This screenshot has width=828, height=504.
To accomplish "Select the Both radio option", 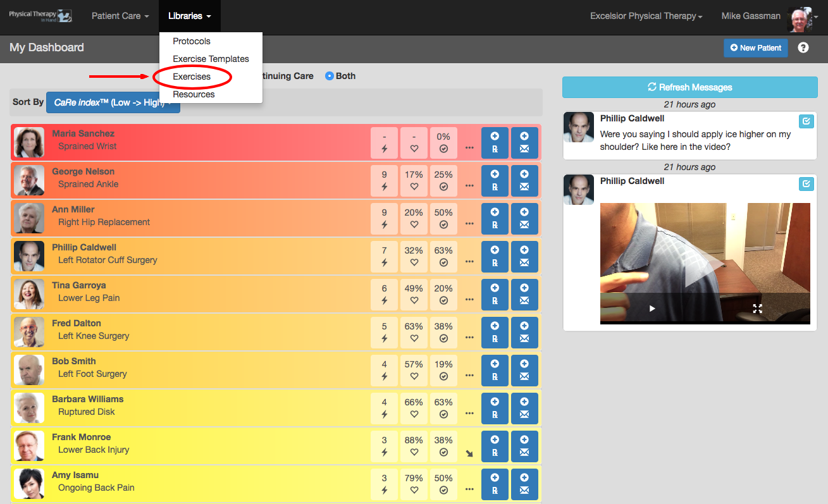I will [329, 76].
